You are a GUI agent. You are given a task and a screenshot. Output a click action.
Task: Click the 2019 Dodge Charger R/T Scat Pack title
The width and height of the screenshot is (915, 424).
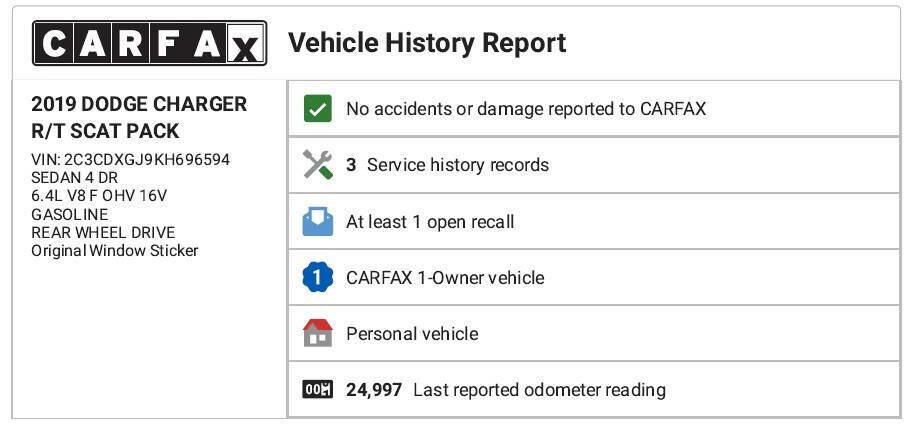pos(139,117)
